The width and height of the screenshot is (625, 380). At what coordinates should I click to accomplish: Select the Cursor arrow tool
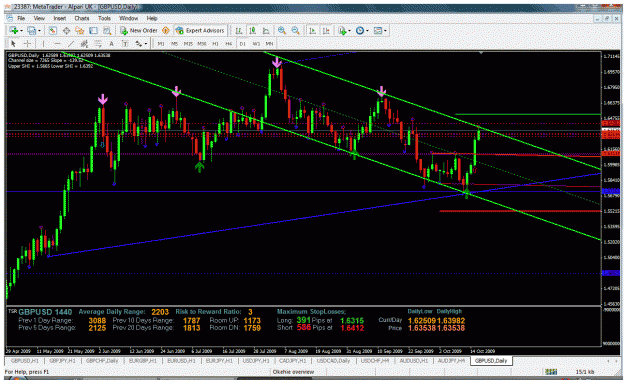pyautogui.click(x=13, y=44)
